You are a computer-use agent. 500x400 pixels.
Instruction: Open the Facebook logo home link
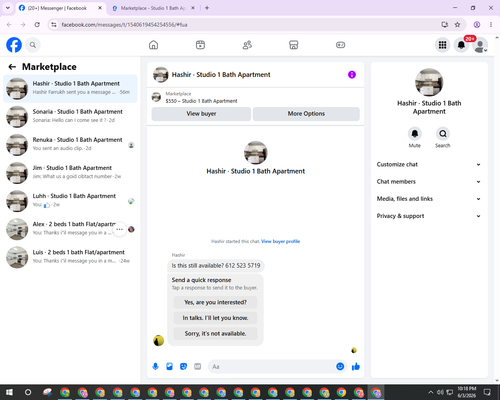coord(14,45)
